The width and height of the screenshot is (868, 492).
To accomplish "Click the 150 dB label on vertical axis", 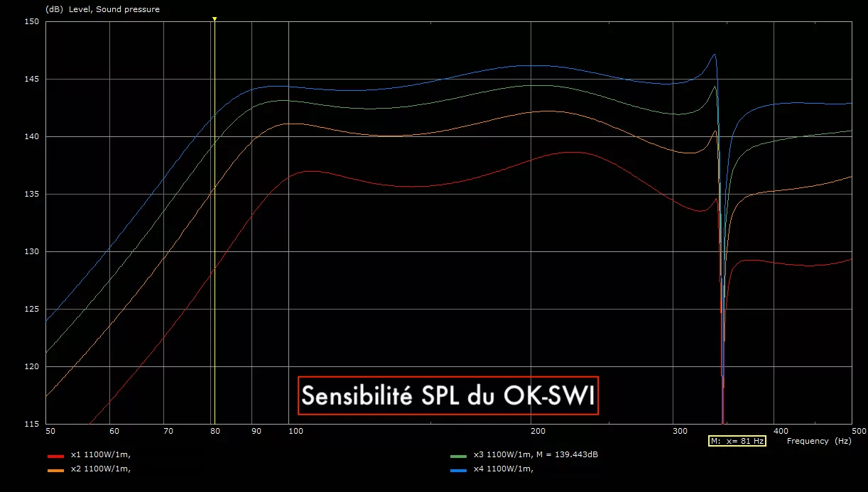I will pyautogui.click(x=31, y=21).
